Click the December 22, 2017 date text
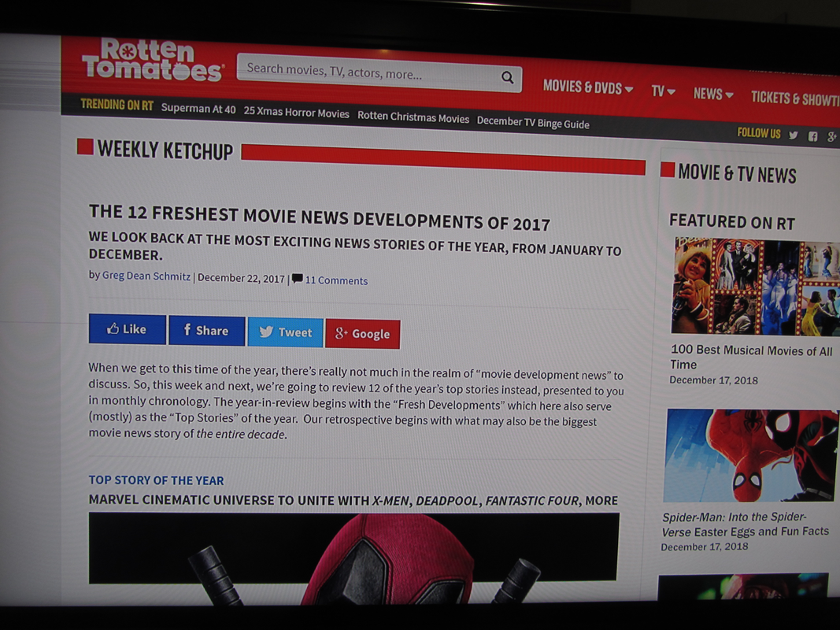 tap(241, 279)
